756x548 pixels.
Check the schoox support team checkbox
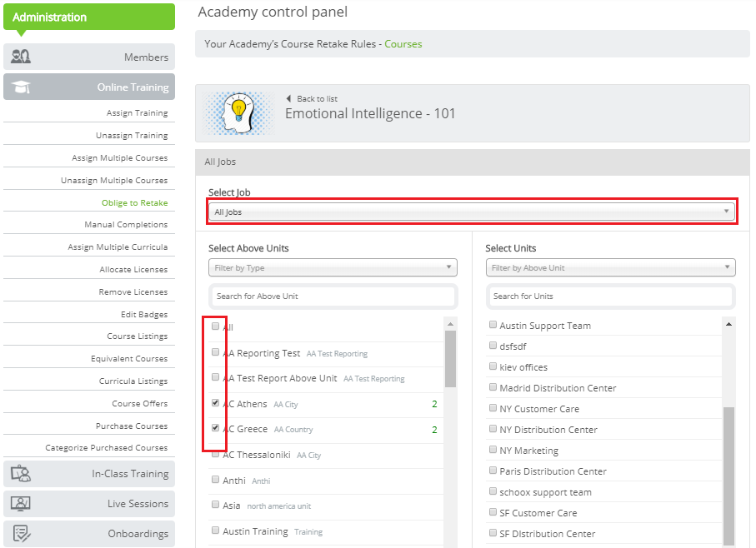[x=493, y=491]
